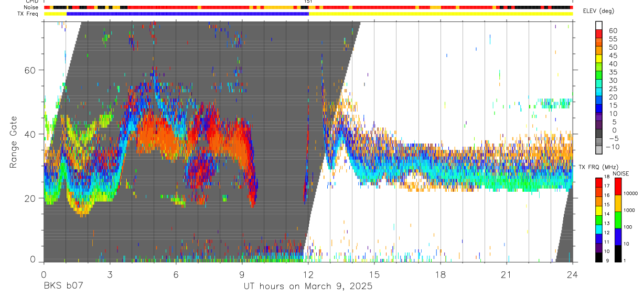Viewport: 644px width, 297px height.
Task: Click the white top band above 60 in elevation colorbar
Action: (599, 25)
